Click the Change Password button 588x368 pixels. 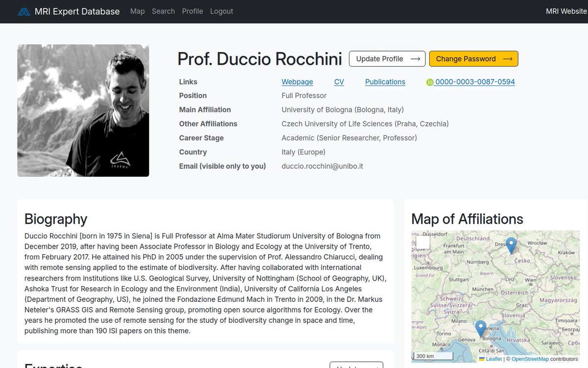[473, 59]
